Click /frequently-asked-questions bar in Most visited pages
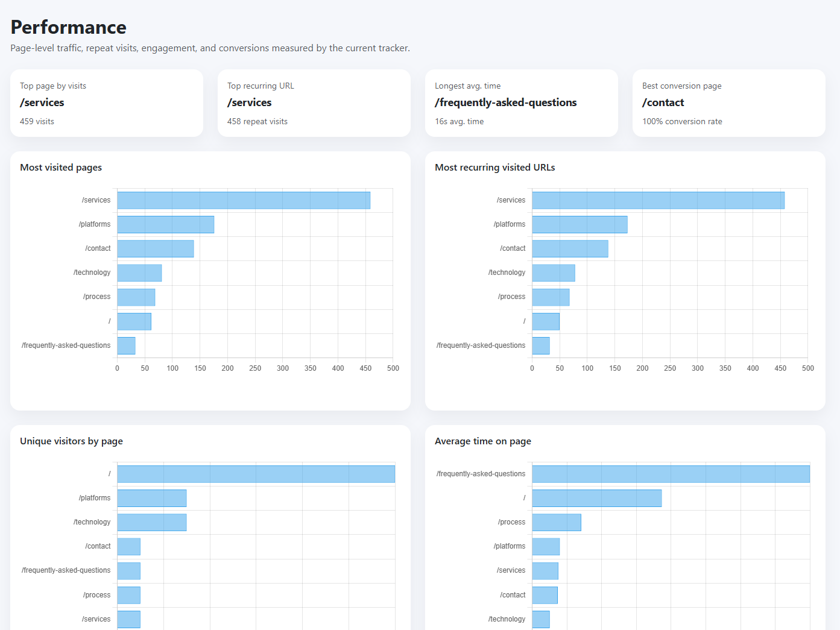Viewport: 840px width, 630px height. pyautogui.click(x=126, y=345)
